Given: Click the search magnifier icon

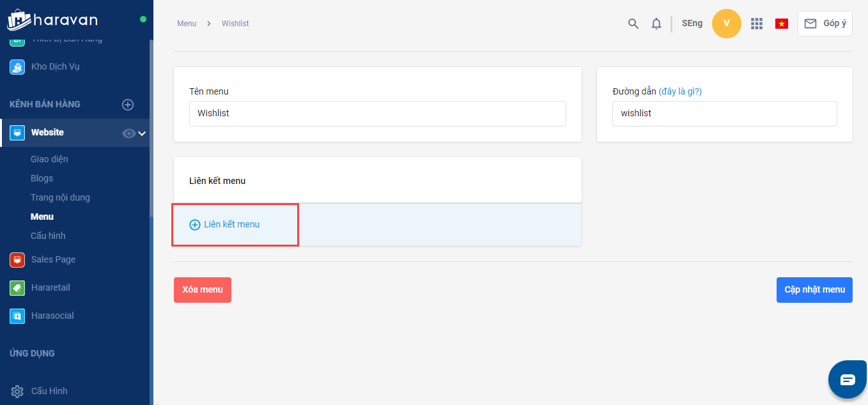Looking at the screenshot, I should coord(633,24).
